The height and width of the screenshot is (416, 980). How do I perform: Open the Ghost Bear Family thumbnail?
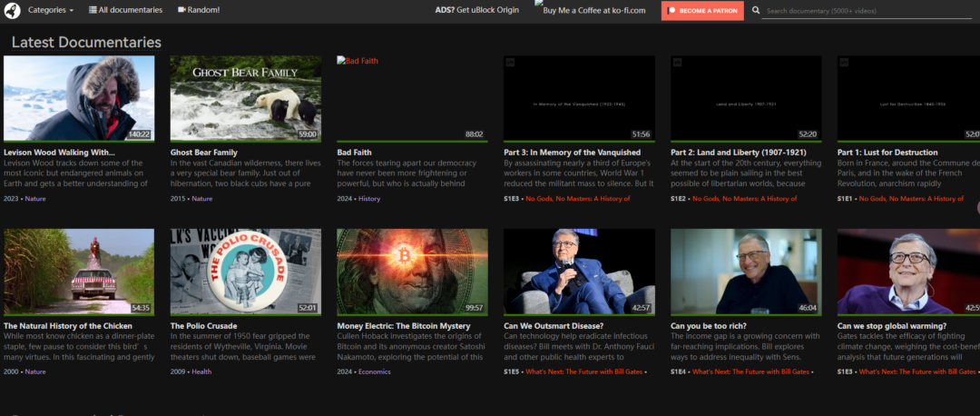click(x=245, y=98)
